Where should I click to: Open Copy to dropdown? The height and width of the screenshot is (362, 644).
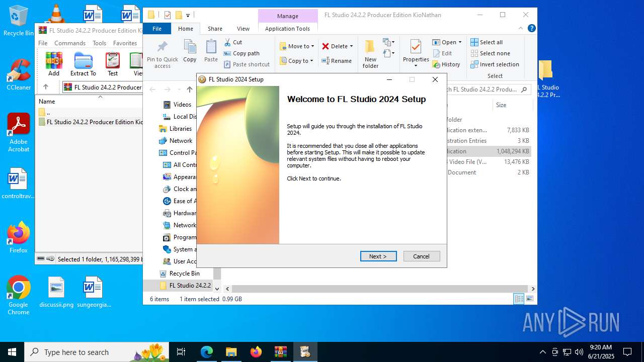coord(297,61)
